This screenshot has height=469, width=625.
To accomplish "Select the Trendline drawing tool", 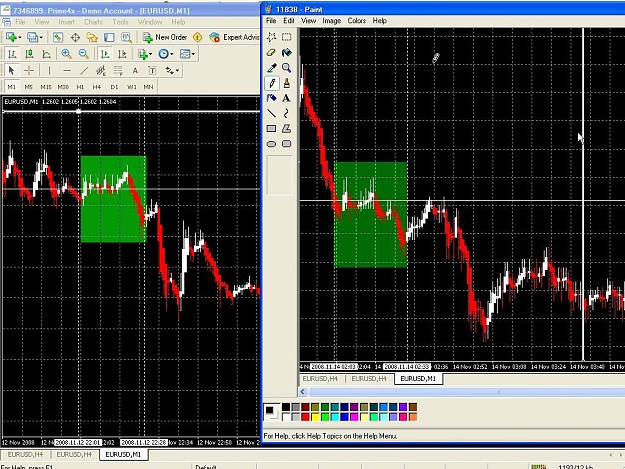I will [x=84, y=71].
